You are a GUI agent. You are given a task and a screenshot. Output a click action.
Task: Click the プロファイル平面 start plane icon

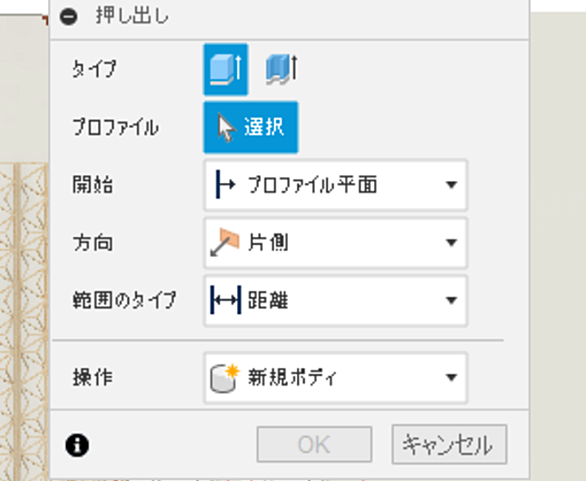coord(225,184)
